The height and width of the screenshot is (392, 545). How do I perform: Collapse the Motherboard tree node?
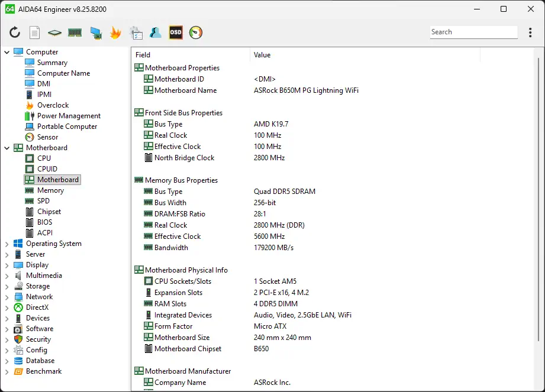(x=7, y=148)
